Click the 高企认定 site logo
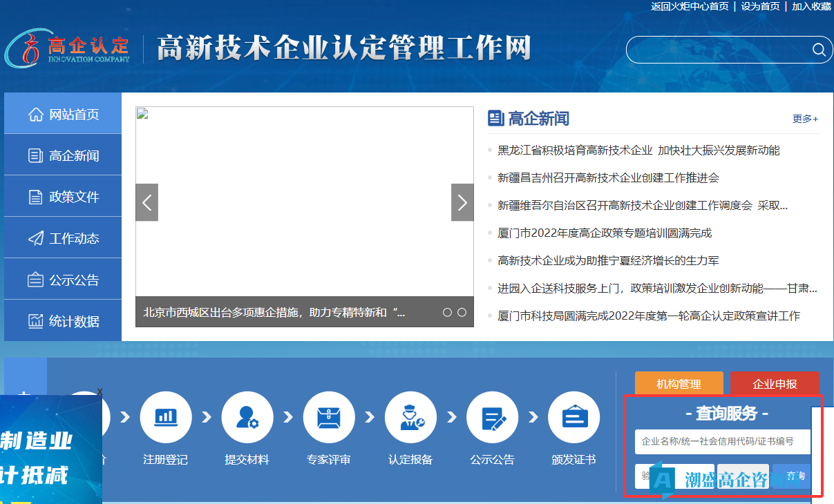The width and height of the screenshot is (834, 504). point(68,48)
